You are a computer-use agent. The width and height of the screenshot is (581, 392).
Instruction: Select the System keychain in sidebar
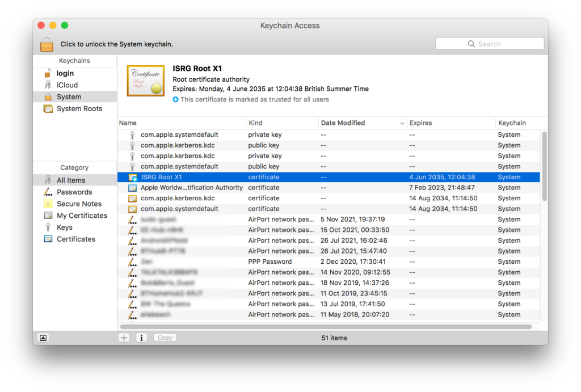pyautogui.click(x=75, y=96)
